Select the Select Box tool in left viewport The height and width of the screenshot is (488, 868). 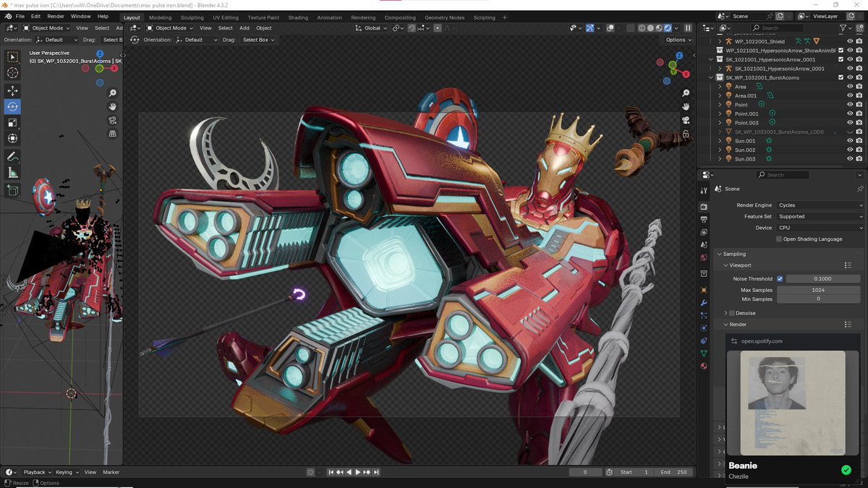(12, 57)
